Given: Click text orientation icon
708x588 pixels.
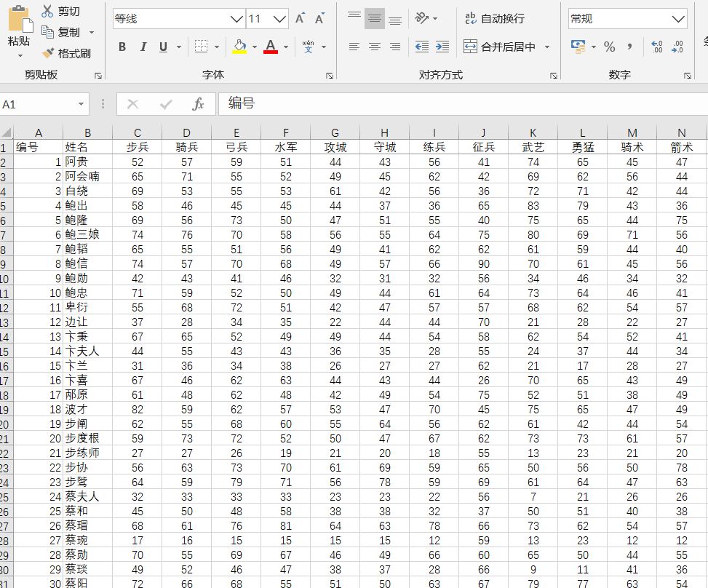Looking at the screenshot, I should [x=422, y=18].
